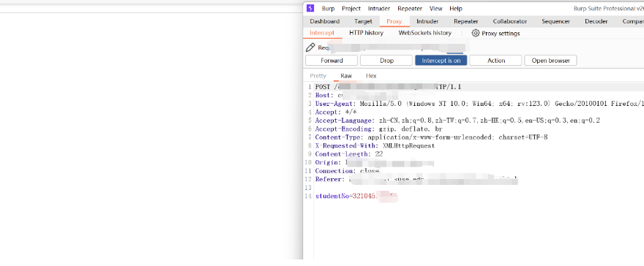Viewport: 644px width, 266px height.
Task: Click the X-Requested-With header line
Action: tap(375, 146)
